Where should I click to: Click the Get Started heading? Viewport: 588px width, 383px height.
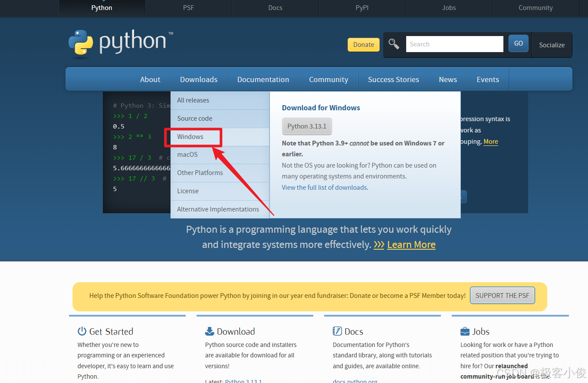point(111,332)
